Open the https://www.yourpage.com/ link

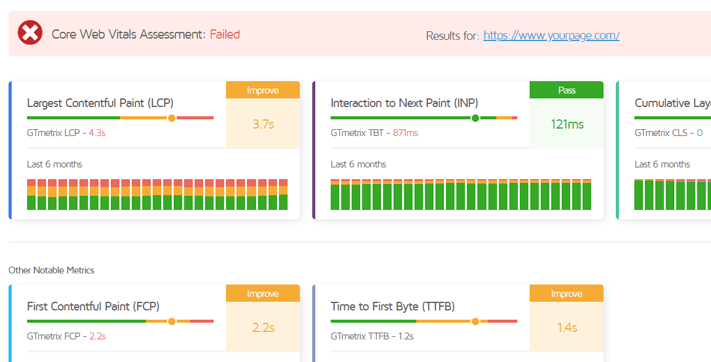[551, 35]
